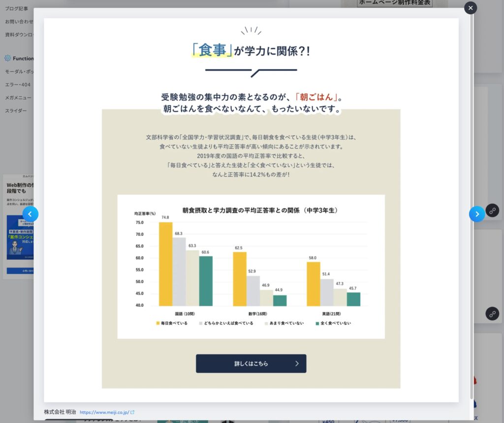Click the lightbox vertical scrollbar
Viewport: 504px width, 423px height.
(x=472, y=197)
